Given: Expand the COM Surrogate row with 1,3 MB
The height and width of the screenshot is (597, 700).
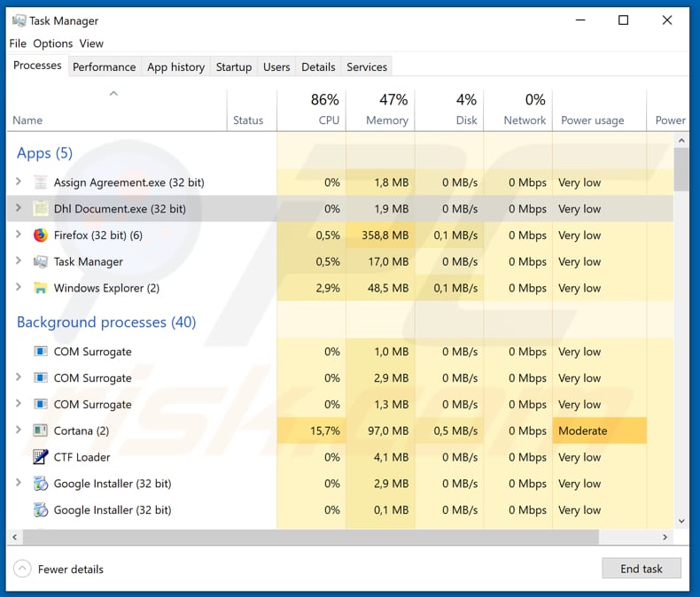Looking at the screenshot, I should point(19,403).
